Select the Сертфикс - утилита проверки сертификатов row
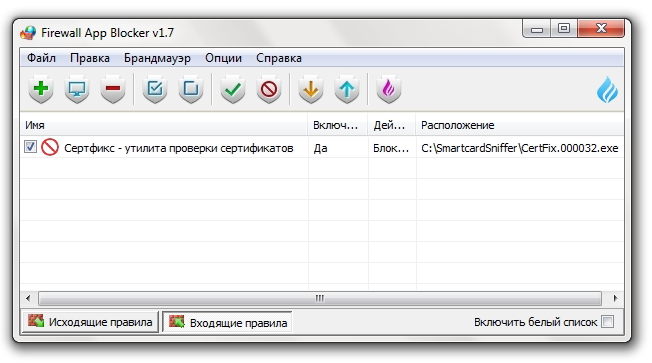This screenshot has width=652, height=363. (322, 148)
